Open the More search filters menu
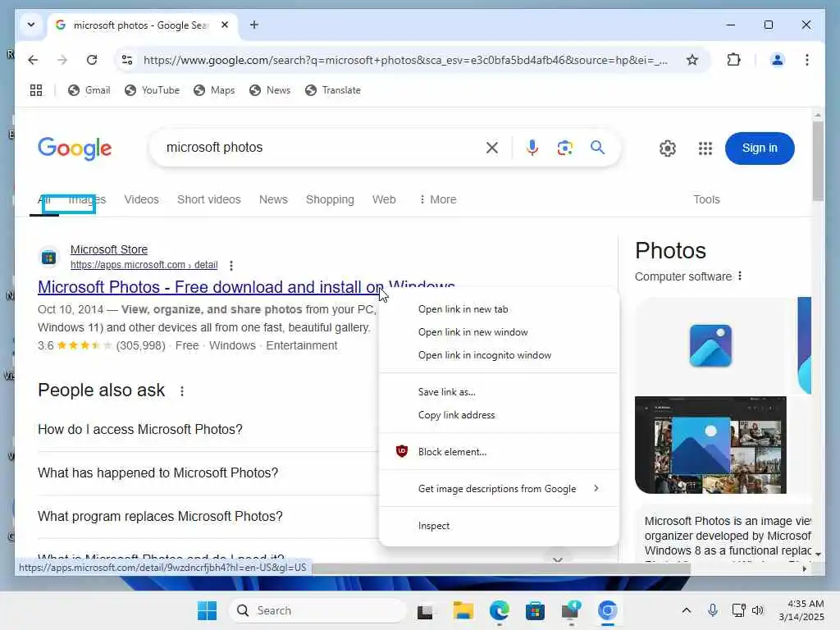This screenshot has height=630, width=840. click(x=437, y=199)
